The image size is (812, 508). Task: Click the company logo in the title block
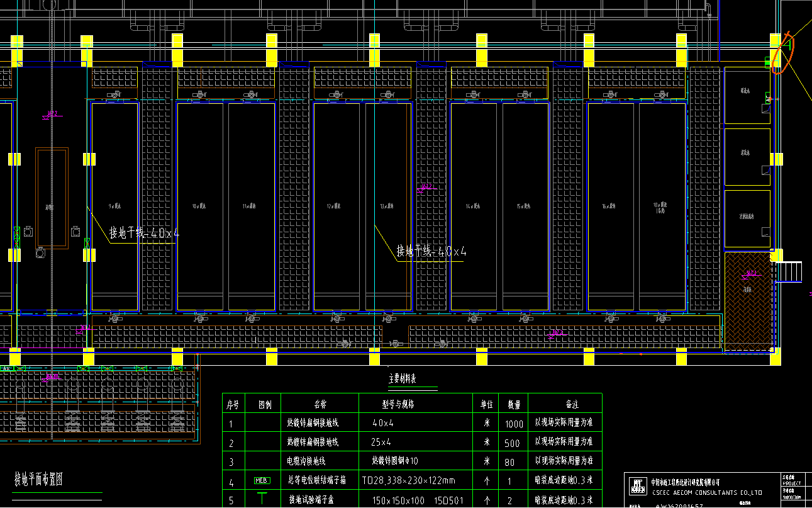(638, 485)
